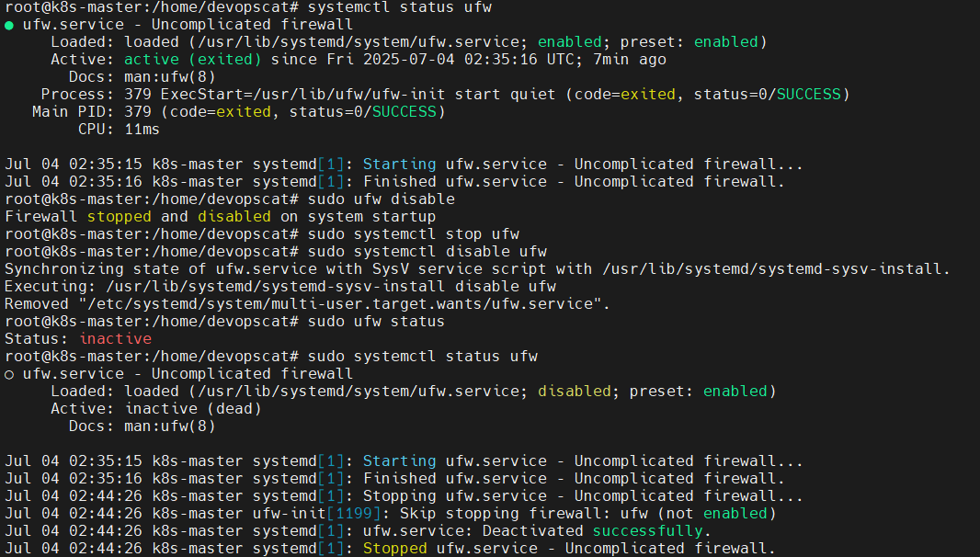Click the 'sudo systemctl stop ufw' command
The image size is (980, 557).
point(413,234)
